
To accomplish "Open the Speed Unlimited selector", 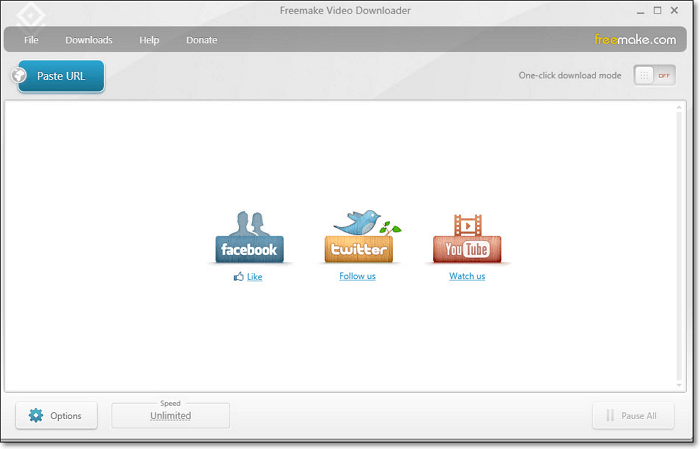I will point(170,415).
